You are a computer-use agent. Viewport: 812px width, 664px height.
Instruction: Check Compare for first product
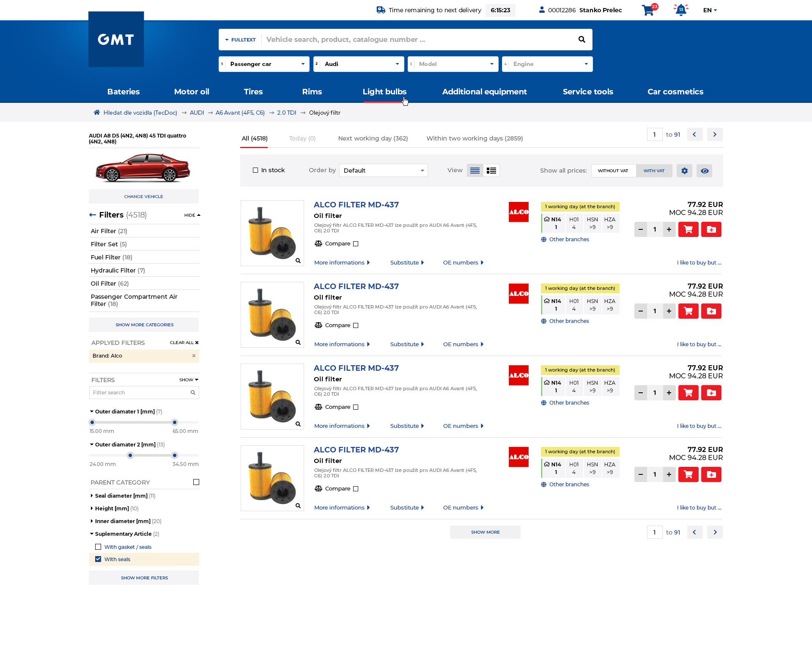(356, 244)
